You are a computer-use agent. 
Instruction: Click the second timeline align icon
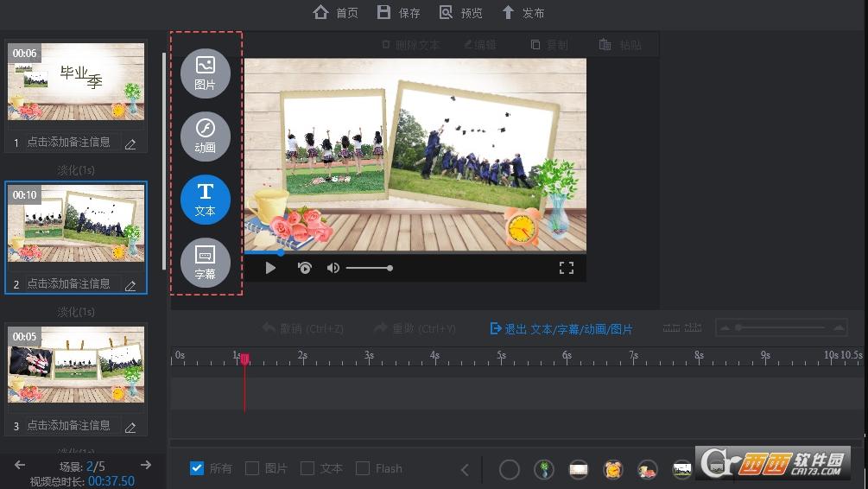click(693, 327)
